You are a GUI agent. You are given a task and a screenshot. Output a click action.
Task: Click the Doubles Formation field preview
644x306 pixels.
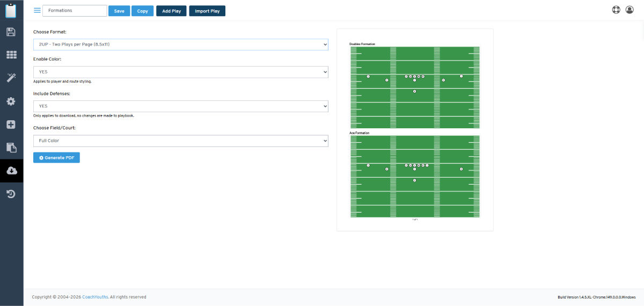click(x=415, y=88)
